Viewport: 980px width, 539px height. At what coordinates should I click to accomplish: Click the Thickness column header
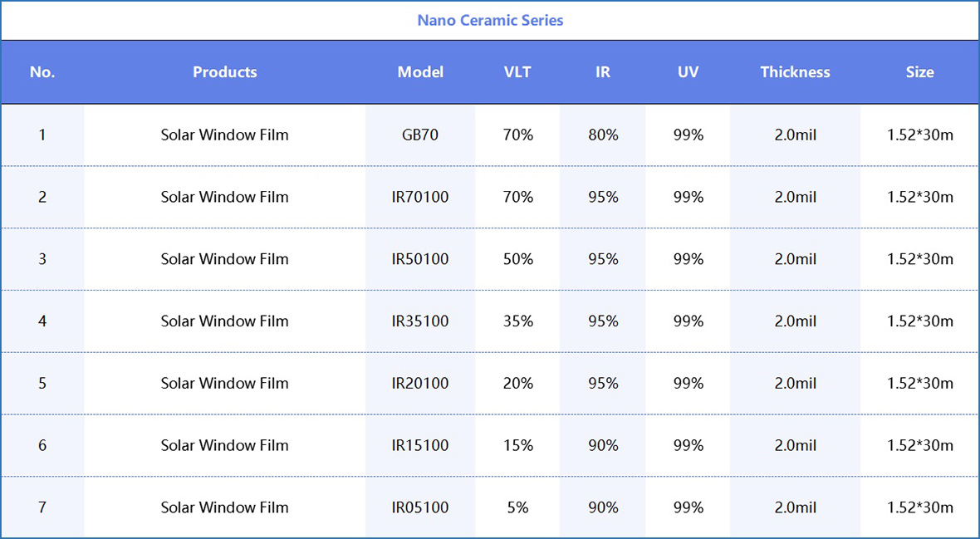pos(795,72)
